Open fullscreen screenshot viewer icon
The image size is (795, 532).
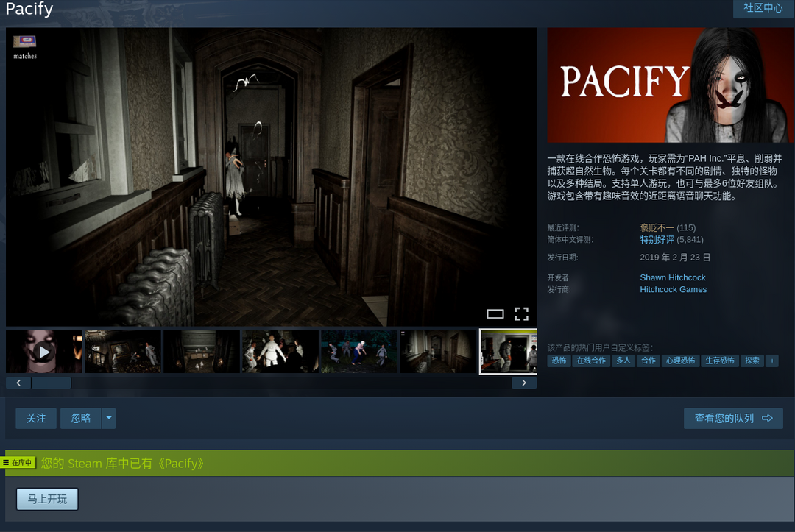(521, 314)
